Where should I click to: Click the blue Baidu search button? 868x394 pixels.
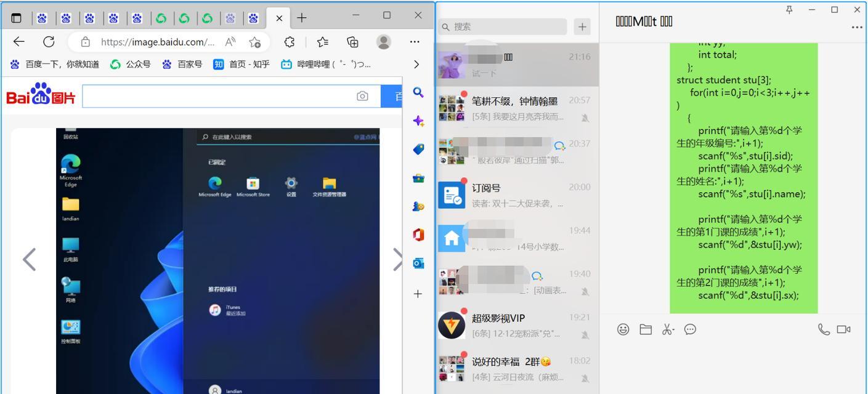coord(392,96)
